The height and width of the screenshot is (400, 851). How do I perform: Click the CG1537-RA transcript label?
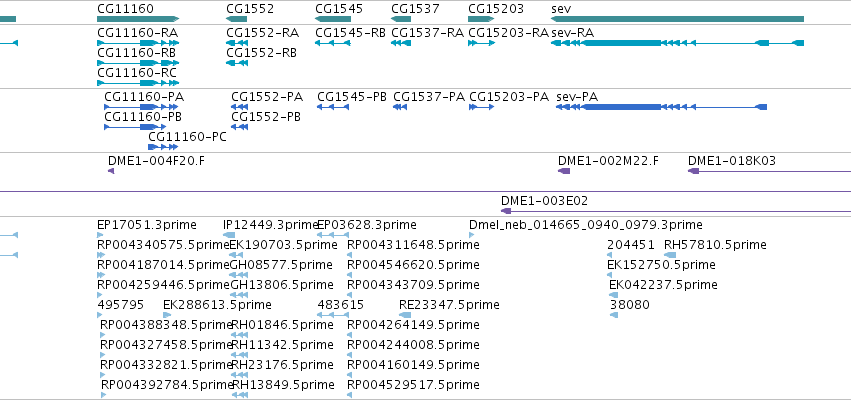[428, 33]
